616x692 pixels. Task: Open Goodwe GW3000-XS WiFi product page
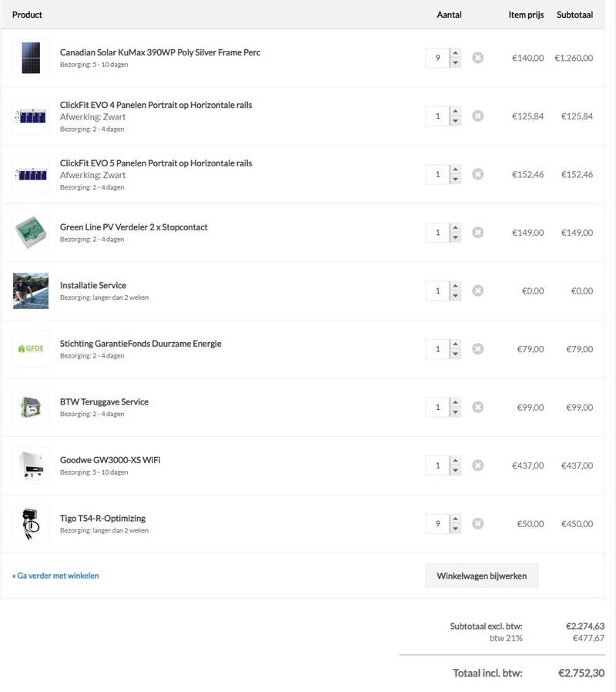click(110, 460)
